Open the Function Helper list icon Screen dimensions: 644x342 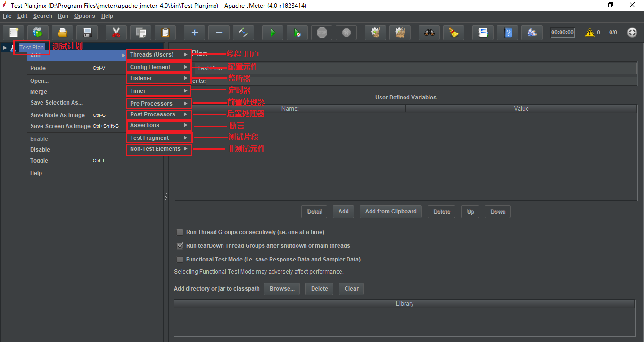[483, 33]
